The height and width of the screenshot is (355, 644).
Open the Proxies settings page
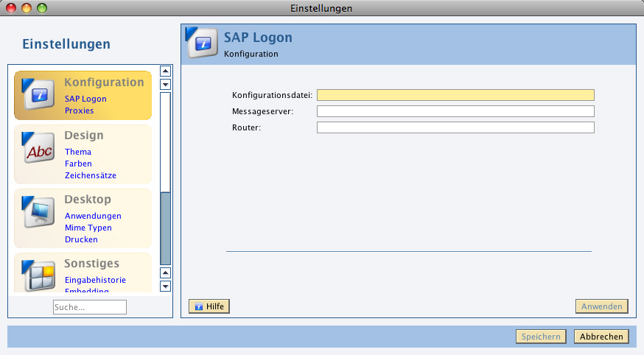(79, 110)
